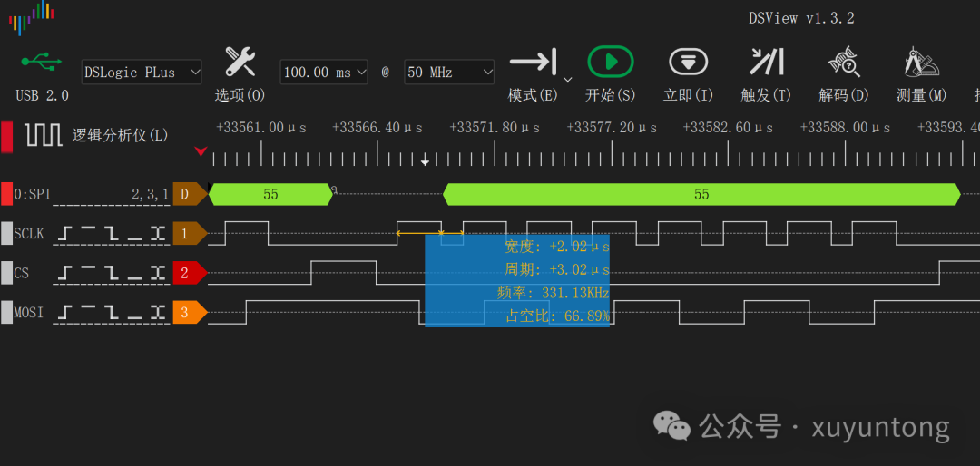
Task: Click the brown D label on SPI row
Action: (x=190, y=194)
